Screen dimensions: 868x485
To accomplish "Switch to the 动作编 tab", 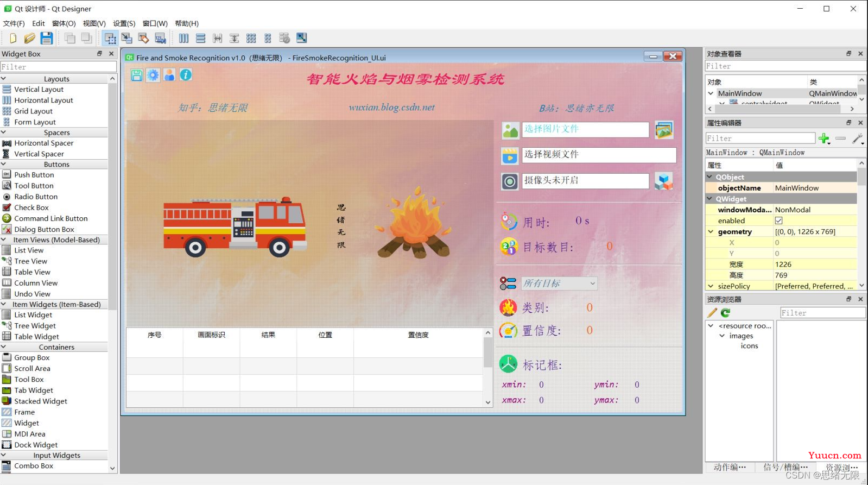I will [x=730, y=467].
